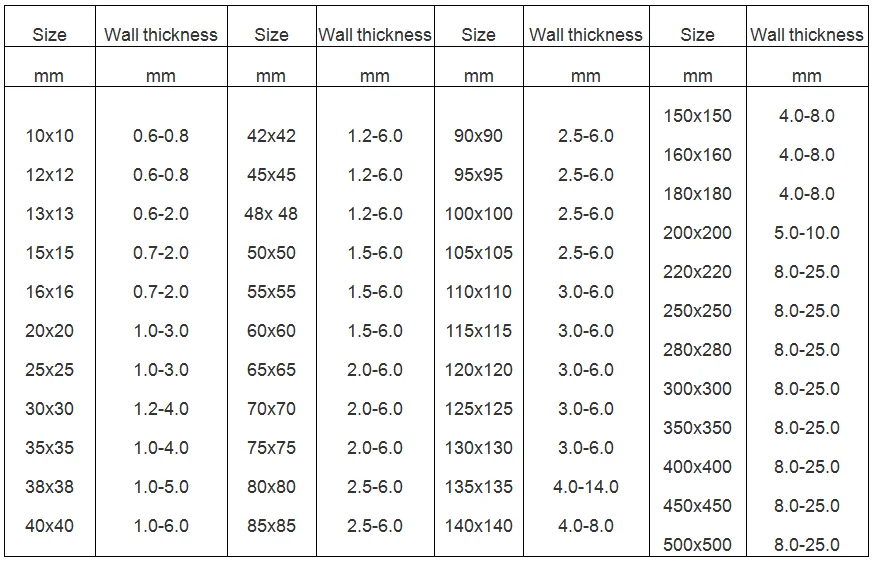
Task: Select the 85x85 size entry
Action: coord(271,526)
